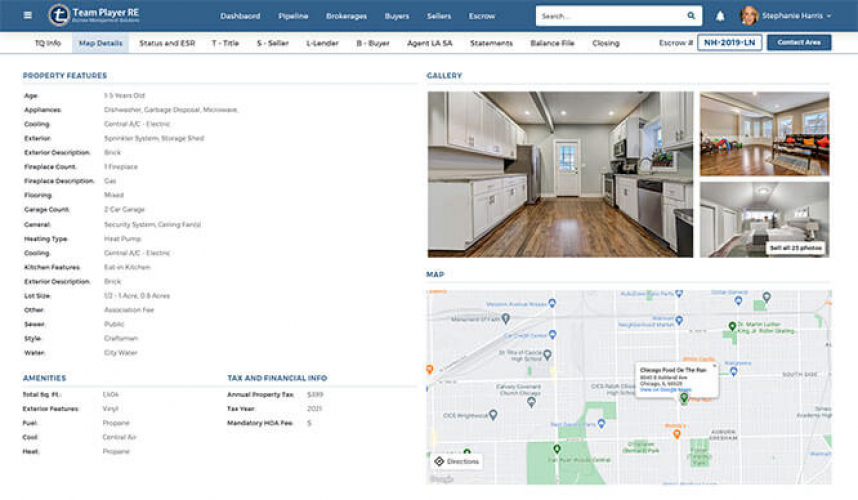The height and width of the screenshot is (500, 858).
Task: Click the 2 Car Garage value
Action: tap(124, 210)
